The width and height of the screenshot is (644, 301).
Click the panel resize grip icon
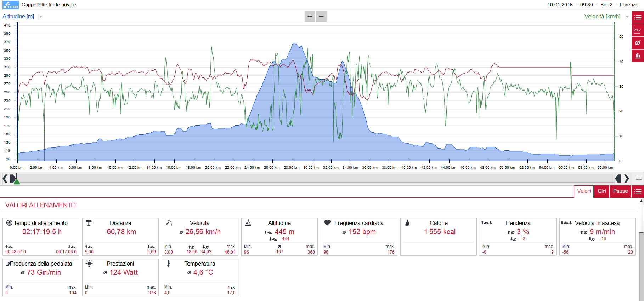pyautogui.click(x=638, y=179)
